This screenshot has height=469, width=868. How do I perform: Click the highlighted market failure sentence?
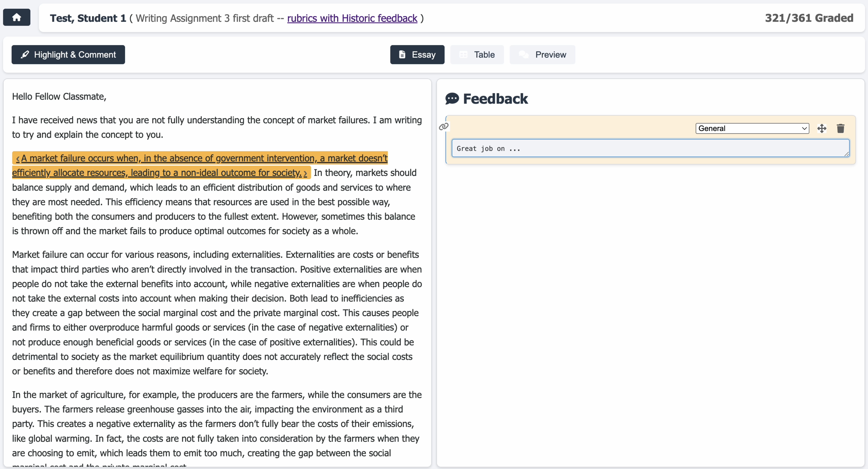(202, 158)
